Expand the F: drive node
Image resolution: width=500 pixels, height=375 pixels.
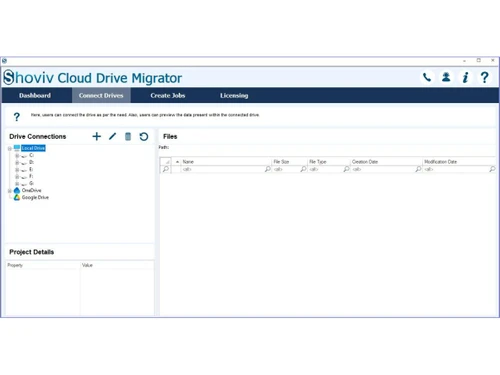[x=17, y=176]
